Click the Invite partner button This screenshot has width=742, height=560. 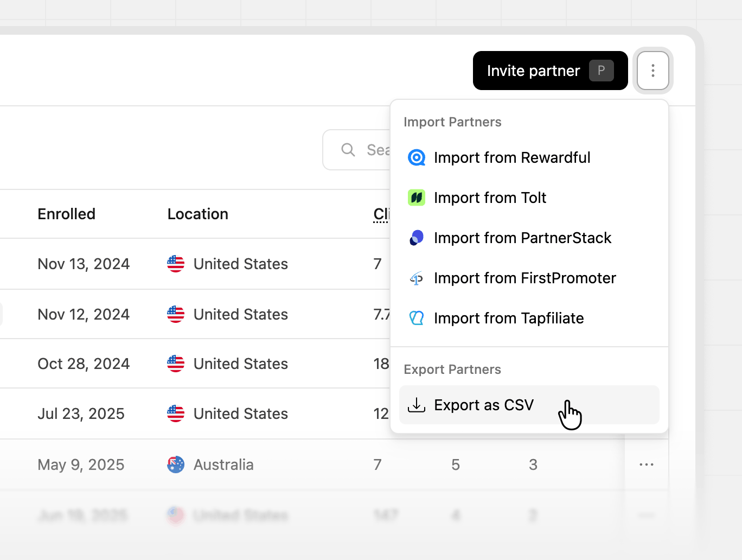pyautogui.click(x=550, y=71)
